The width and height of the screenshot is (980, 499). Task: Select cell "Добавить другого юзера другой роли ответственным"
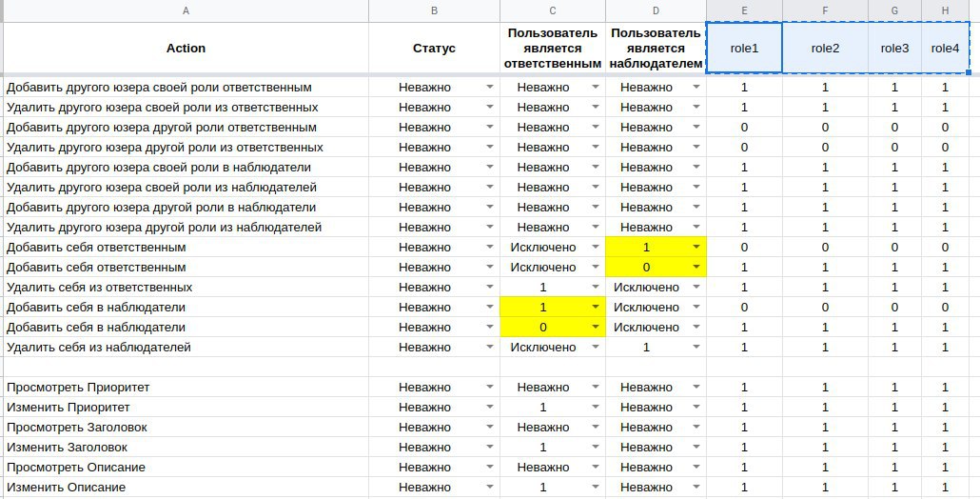point(186,128)
